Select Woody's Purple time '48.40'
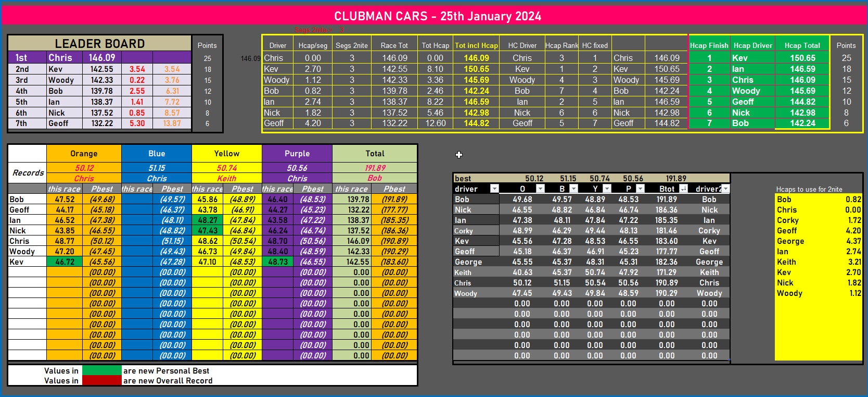868x397 pixels. tap(277, 251)
